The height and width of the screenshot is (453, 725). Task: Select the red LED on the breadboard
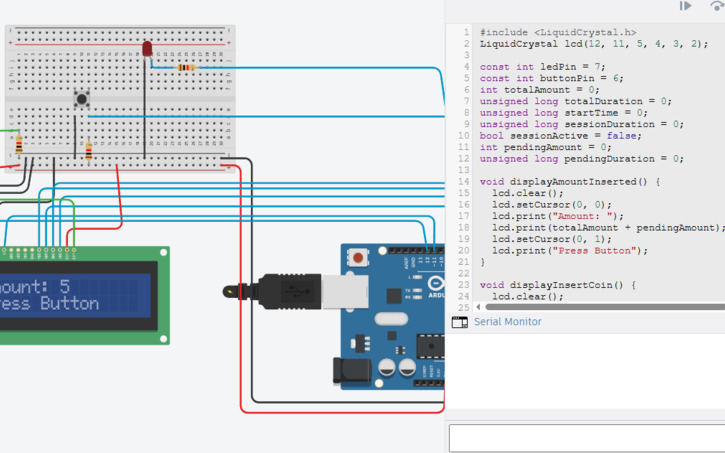(x=147, y=49)
